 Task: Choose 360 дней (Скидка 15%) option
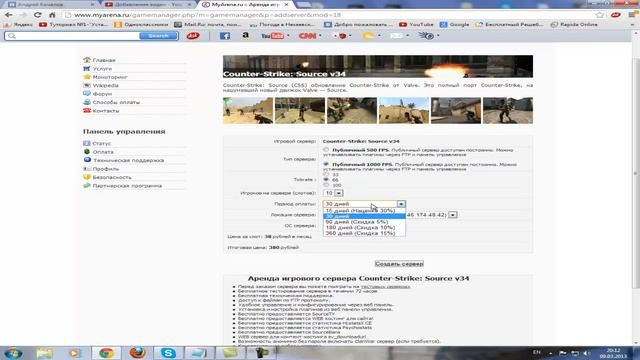click(x=364, y=233)
